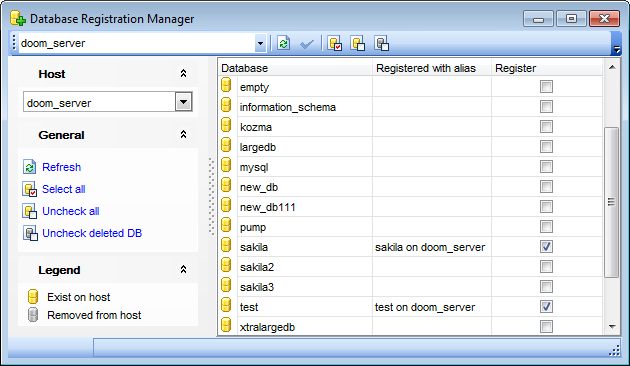
Task: Click the Refresh icon in the toolbar
Action: pos(283,43)
